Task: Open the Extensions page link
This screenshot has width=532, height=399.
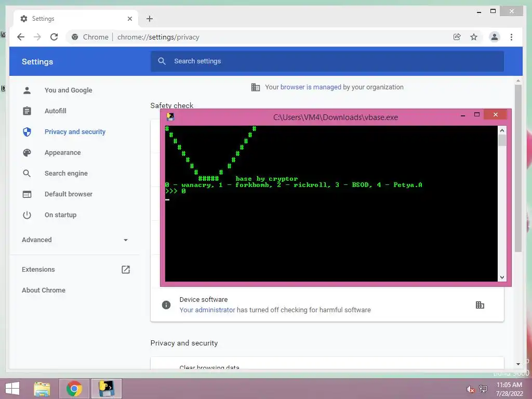Action: coord(38,270)
